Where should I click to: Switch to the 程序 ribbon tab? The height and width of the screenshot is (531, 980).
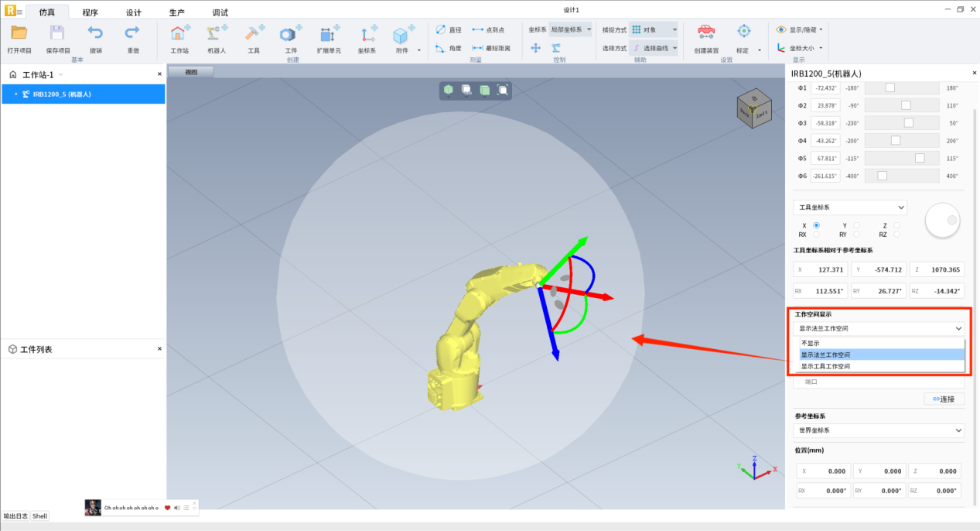pos(90,12)
